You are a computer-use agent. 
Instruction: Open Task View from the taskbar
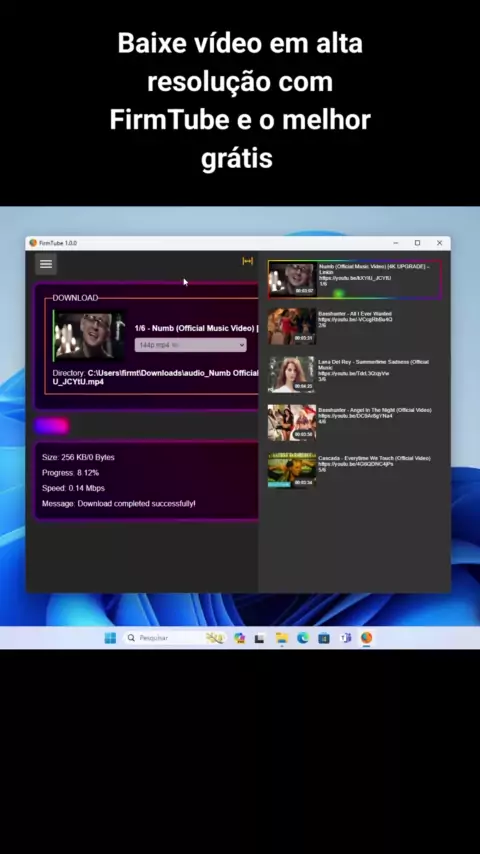(x=259, y=638)
